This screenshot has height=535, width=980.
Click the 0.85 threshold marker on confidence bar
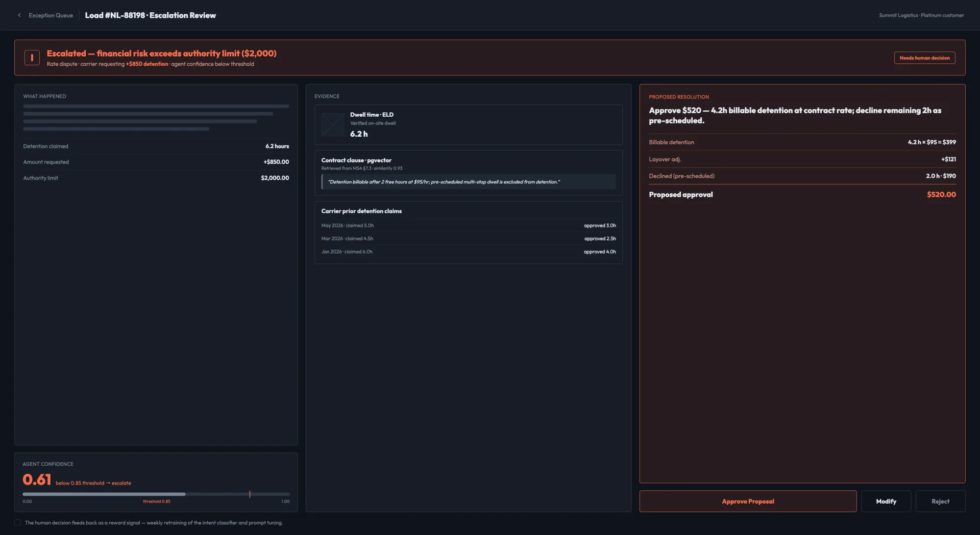(x=250, y=494)
